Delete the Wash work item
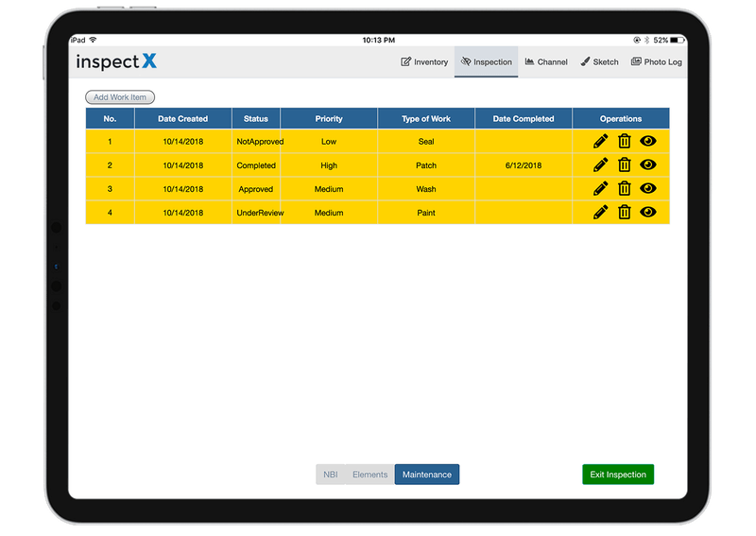 tap(625, 189)
